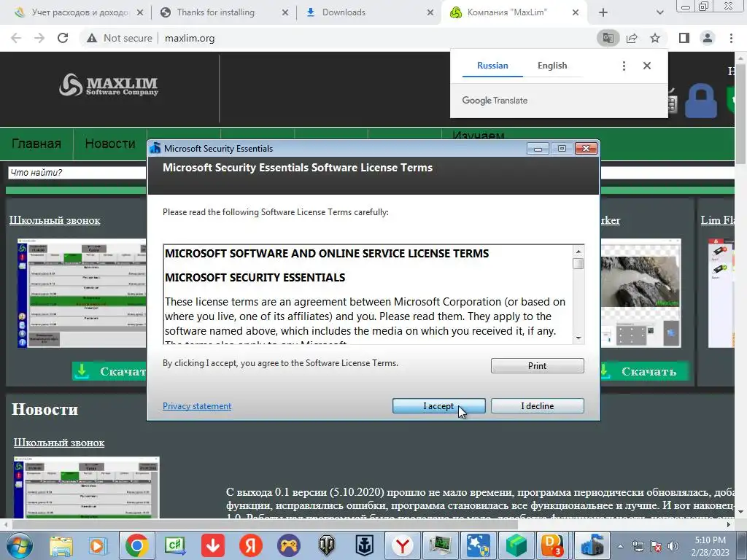The height and width of the screenshot is (560, 747).
Task: Open Security Essentials installer taskbar icon
Action: click(x=592, y=545)
